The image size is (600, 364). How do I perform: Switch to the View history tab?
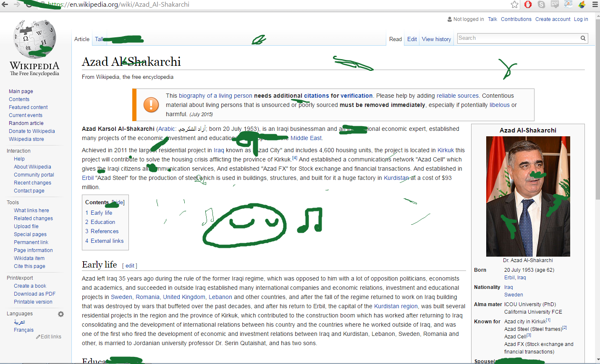pyautogui.click(x=436, y=39)
